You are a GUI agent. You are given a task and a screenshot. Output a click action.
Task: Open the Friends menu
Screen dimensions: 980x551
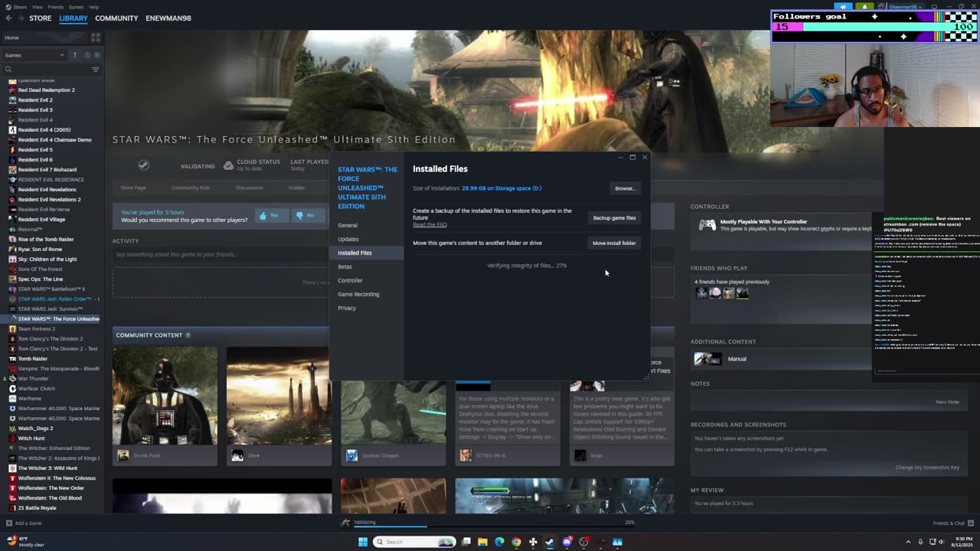coord(56,7)
